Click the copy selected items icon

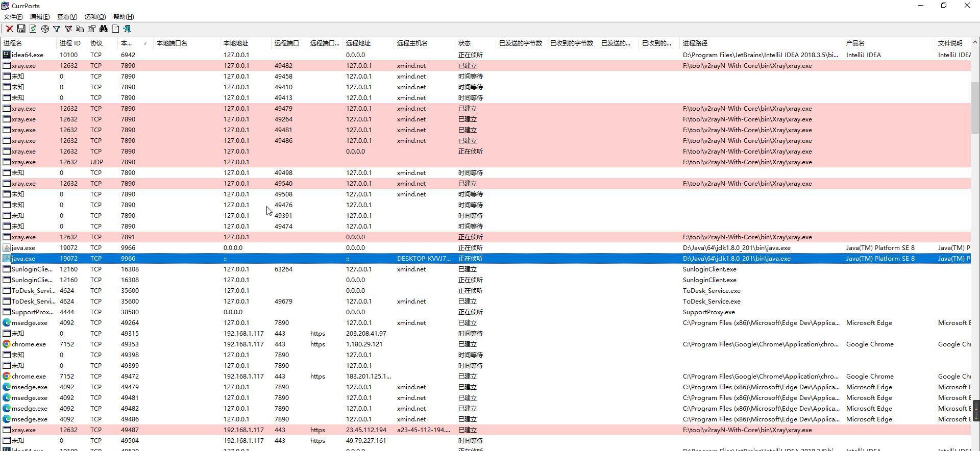click(80, 29)
